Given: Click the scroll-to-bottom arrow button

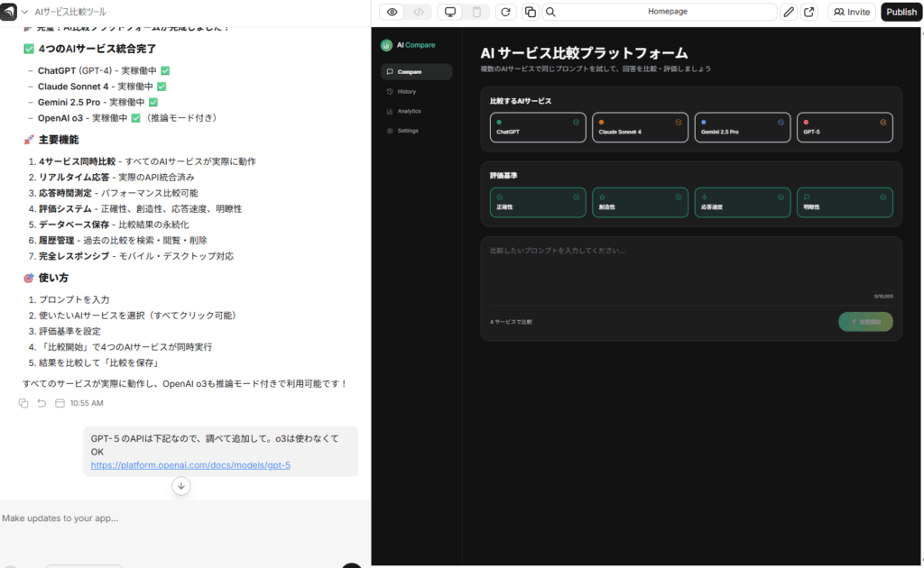Looking at the screenshot, I should coord(181,486).
